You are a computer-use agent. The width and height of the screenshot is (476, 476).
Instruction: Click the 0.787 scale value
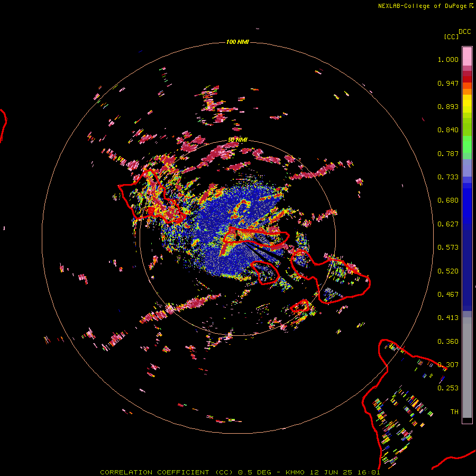point(448,153)
